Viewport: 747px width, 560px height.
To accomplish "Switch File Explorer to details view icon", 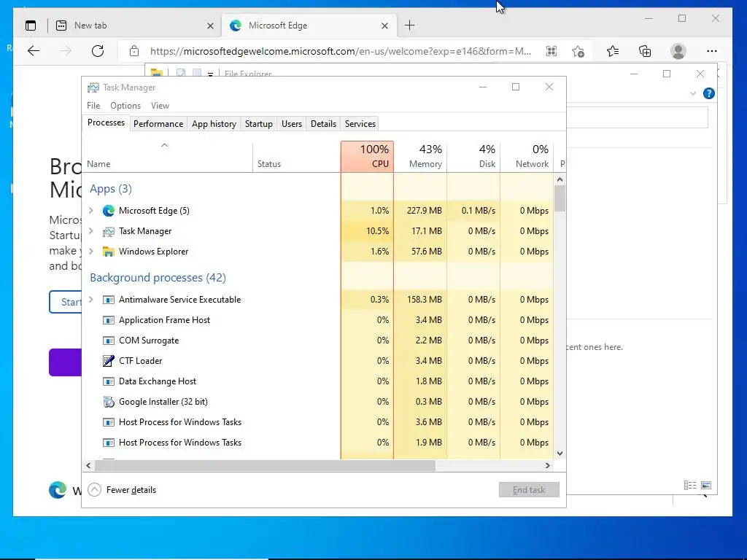I will coord(690,485).
